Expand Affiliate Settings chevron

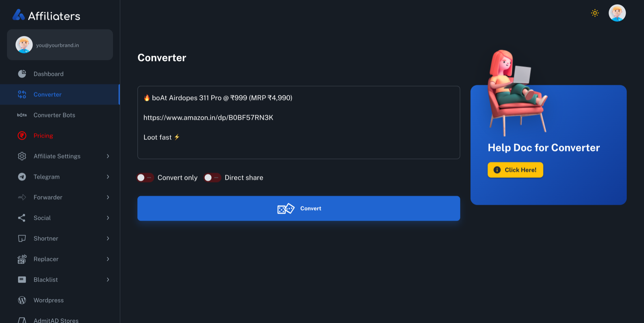[108, 156]
